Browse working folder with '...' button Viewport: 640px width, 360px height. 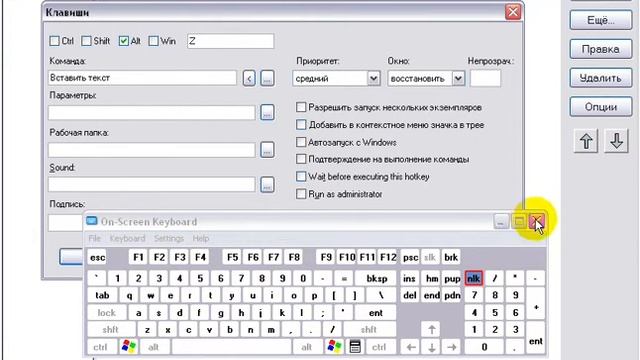point(267,150)
